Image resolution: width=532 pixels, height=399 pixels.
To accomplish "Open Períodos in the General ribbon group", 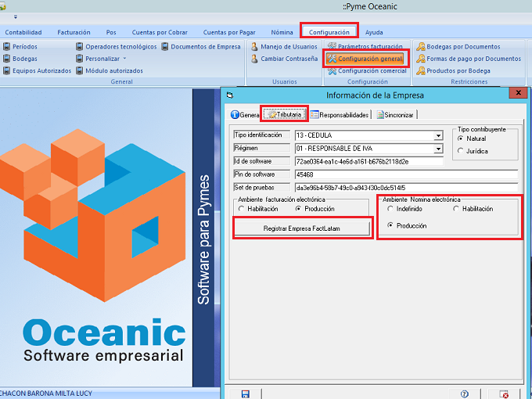I will coord(20,46).
